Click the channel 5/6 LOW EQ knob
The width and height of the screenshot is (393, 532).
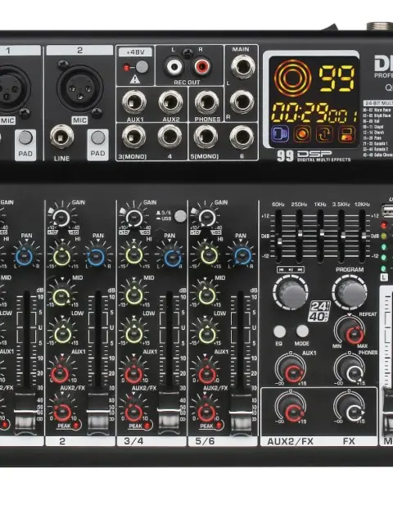207,334
